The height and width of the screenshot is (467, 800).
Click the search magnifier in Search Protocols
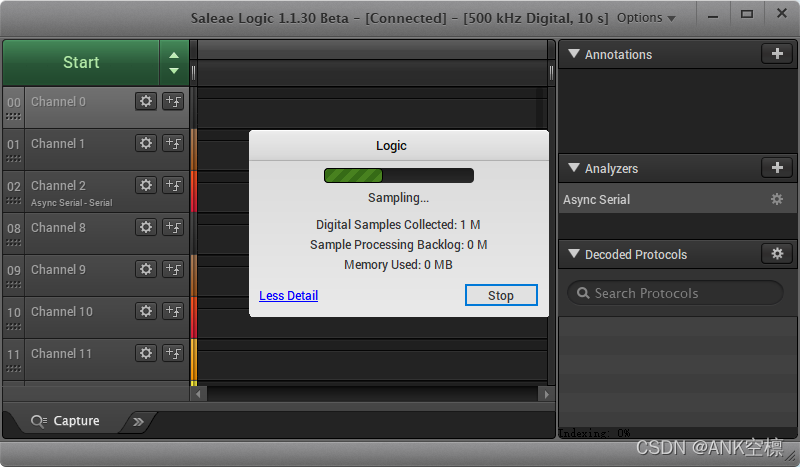point(583,293)
